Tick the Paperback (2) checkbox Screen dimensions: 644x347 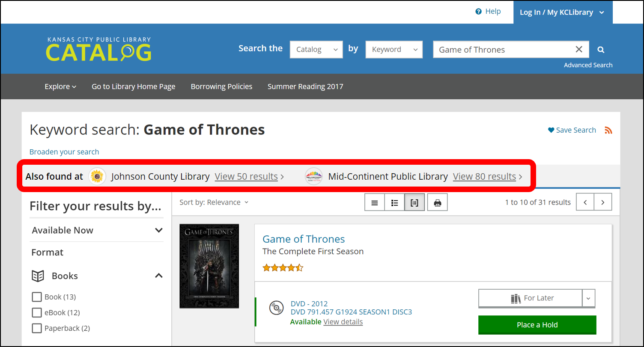coord(37,329)
